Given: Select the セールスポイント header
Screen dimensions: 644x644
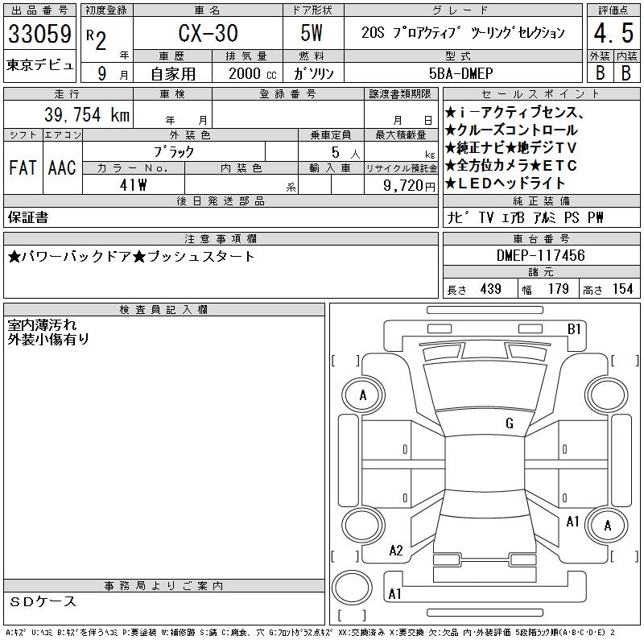Looking at the screenshot, I should (541, 94).
